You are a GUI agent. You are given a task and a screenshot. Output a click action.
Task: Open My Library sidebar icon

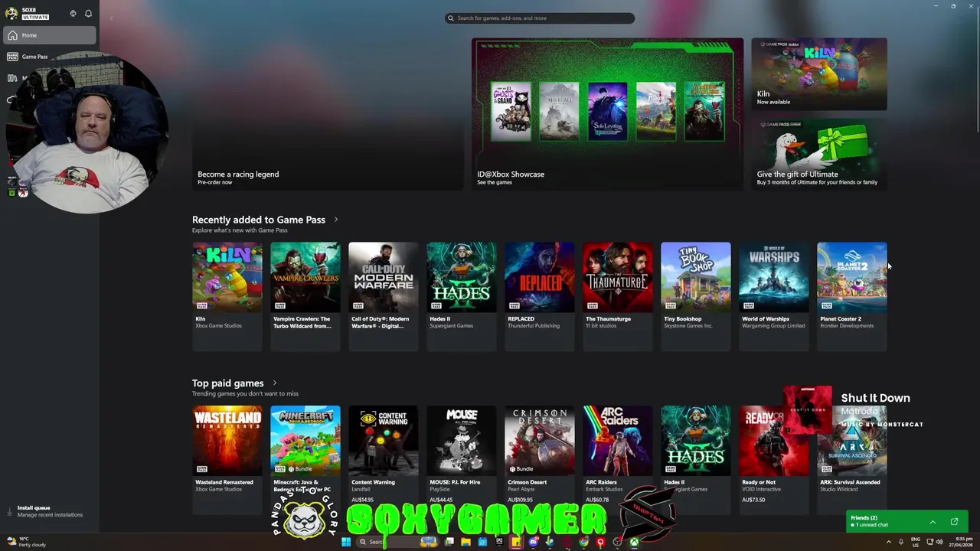(12, 78)
